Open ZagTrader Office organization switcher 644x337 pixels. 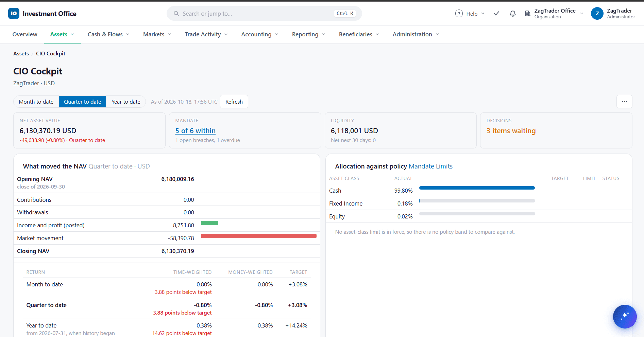(554, 14)
